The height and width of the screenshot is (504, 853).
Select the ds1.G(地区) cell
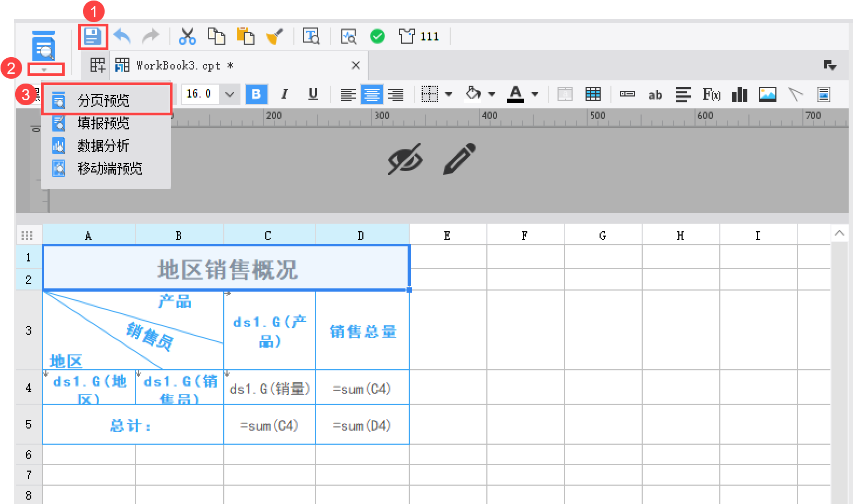pos(89,388)
